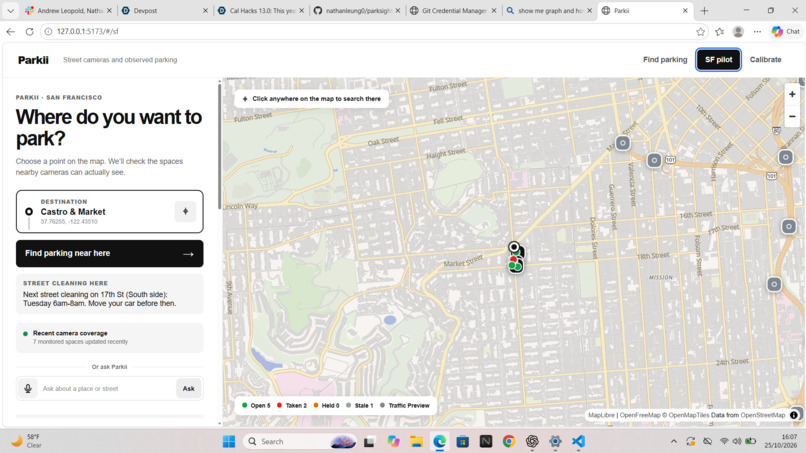Switch to the Devpost tab
The height and width of the screenshot is (453, 806).
(162, 10)
